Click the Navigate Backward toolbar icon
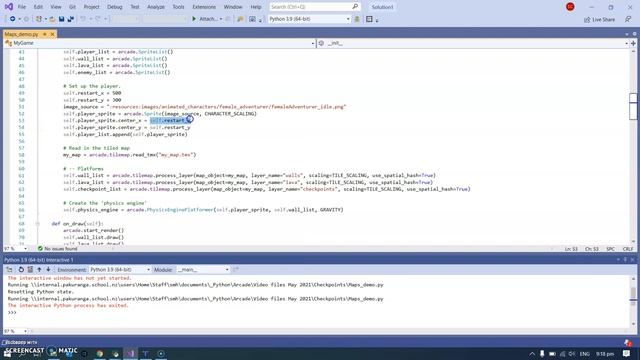This screenshot has width=640, height=360. coord(13,19)
